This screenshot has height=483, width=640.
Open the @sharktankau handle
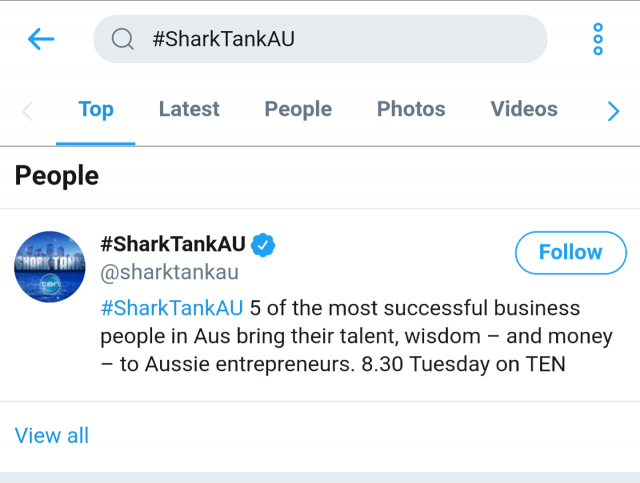pos(169,272)
